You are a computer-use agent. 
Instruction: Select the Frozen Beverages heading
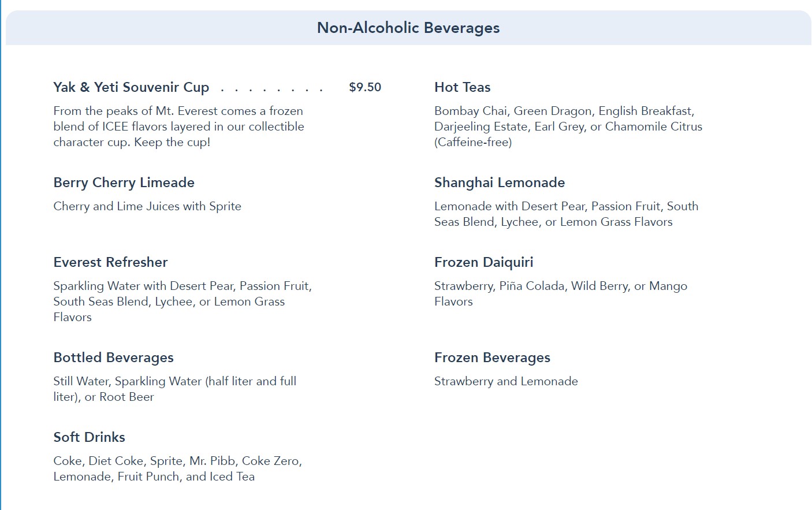point(492,358)
